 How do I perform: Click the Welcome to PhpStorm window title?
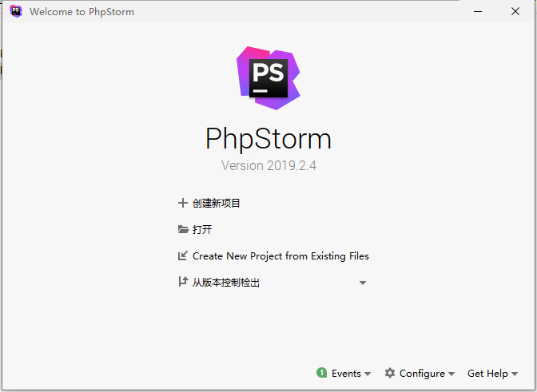82,12
